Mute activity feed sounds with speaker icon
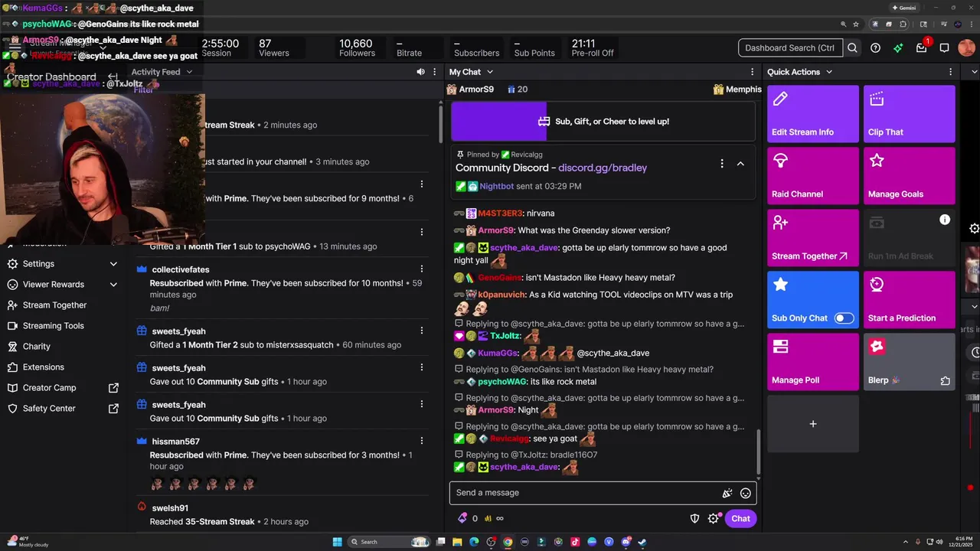The width and height of the screenshot is (980, 551). (x=420, y=72)
